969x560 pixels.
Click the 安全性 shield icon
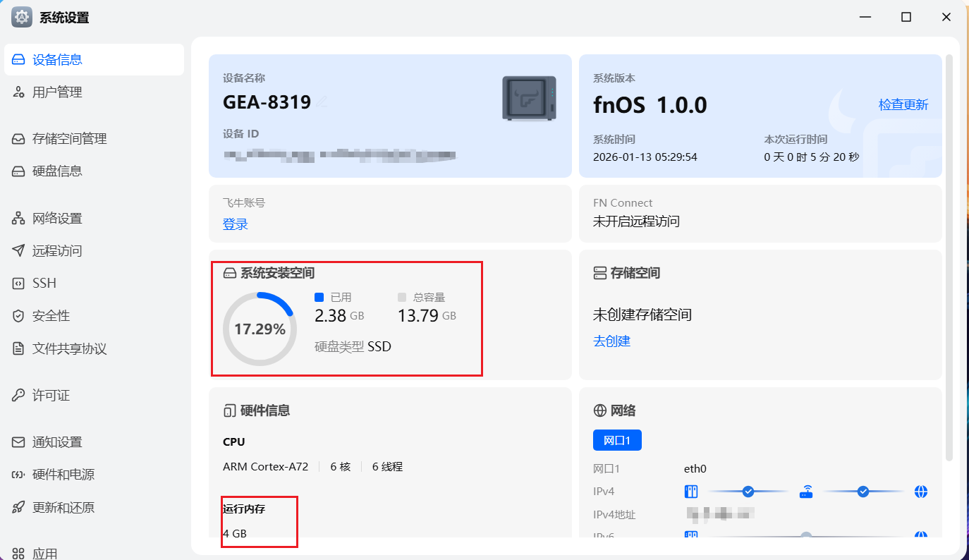pos(18,316)
